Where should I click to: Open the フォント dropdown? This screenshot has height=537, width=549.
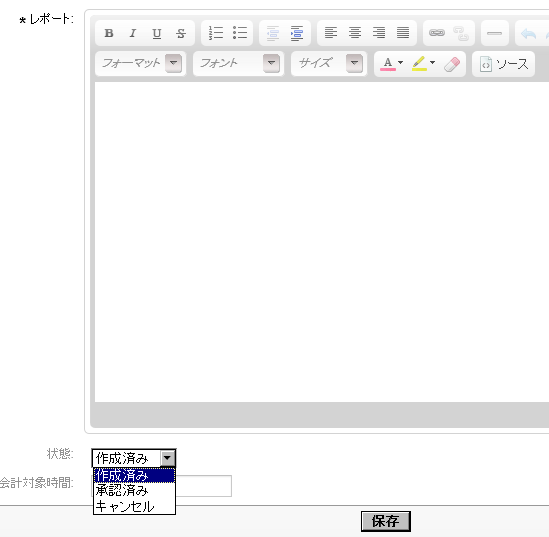point(238,64)
